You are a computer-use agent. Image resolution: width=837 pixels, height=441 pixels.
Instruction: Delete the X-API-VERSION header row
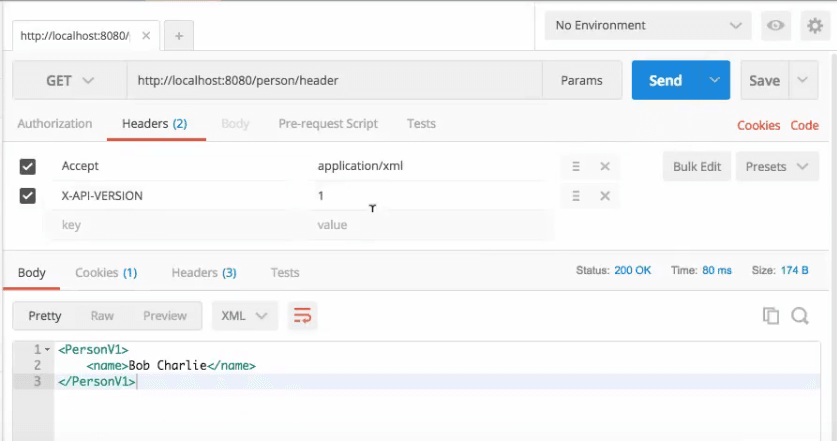click(x=605, y=196)
